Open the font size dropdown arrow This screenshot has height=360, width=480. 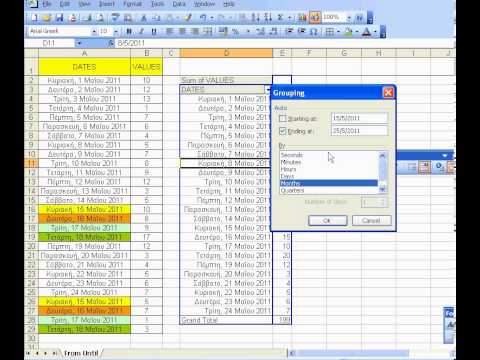click(x=116, y=32)
